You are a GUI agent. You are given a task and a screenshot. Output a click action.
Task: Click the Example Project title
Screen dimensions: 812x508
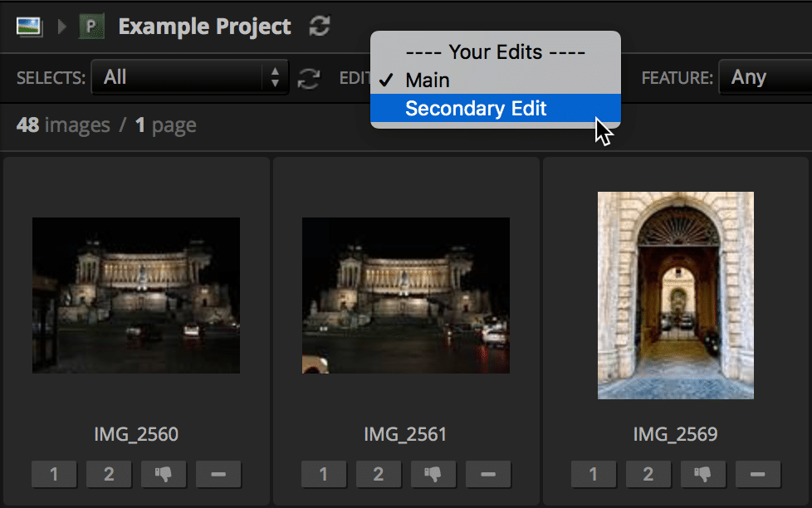(204, 27)
